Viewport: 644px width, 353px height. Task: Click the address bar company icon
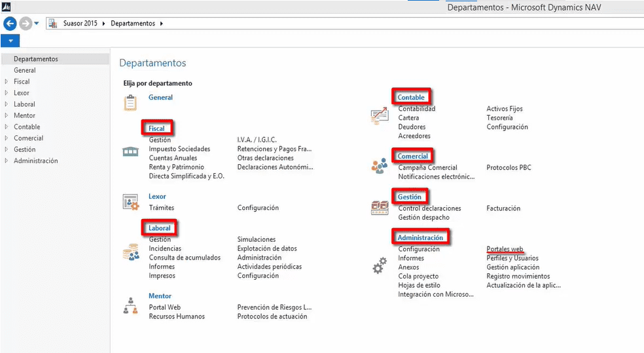point(52,24)
